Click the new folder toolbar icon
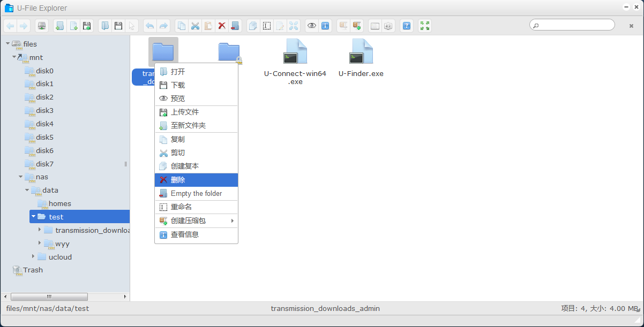This screenshot has width=644, height=327. pyautogui.click(x=60, y=26)
